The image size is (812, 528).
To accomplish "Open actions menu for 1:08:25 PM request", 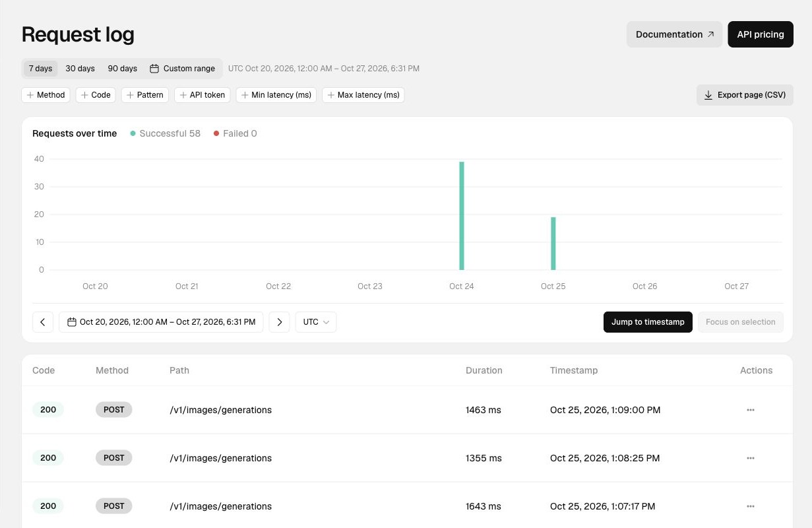I will tap(751, 458).
